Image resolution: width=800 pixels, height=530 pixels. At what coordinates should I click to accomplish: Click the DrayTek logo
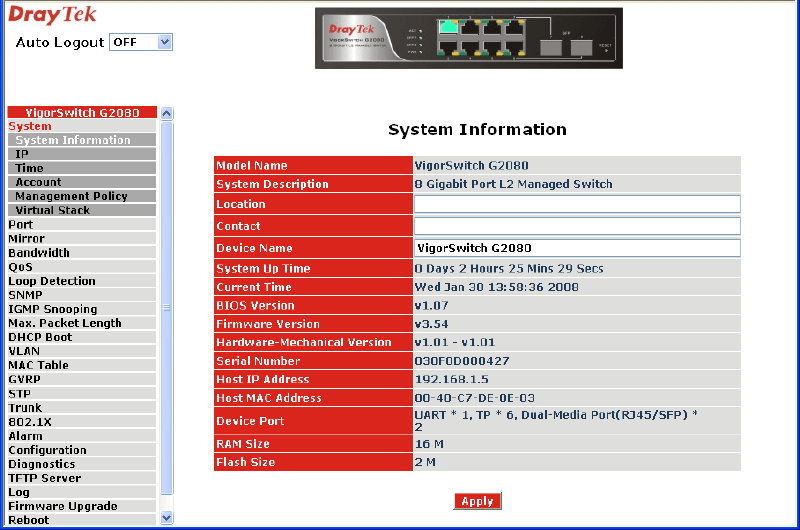coord(52,15)
